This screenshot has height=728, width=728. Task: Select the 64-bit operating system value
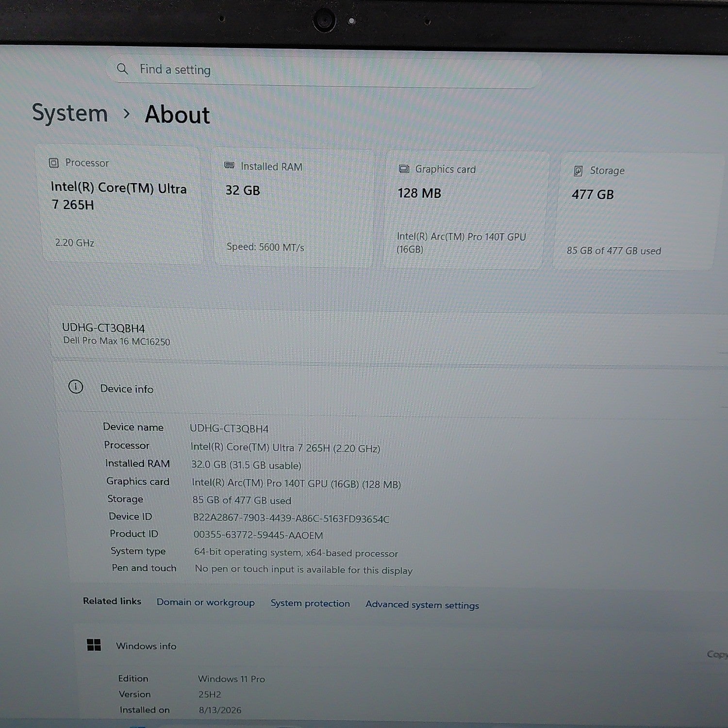pyautogui.click(x=296, y=553)
